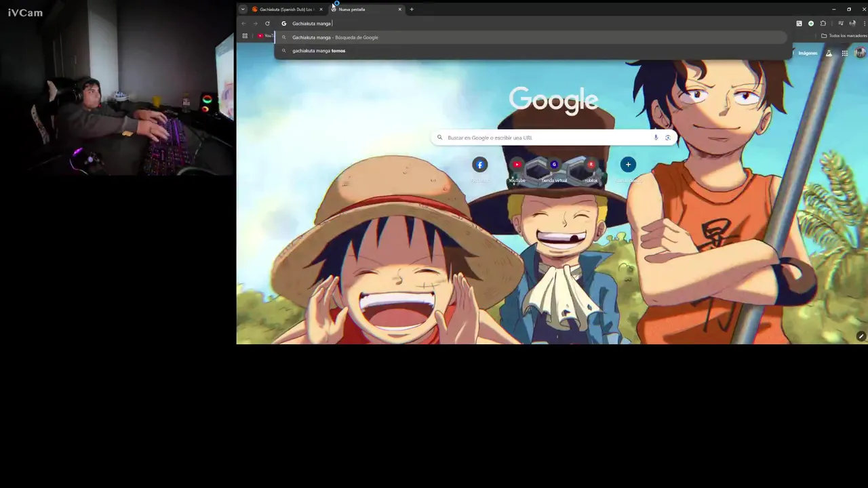Switch to the Gachiakuta (Spanish Dub) tab
868x488 pixels.
[x=288, y=9]
